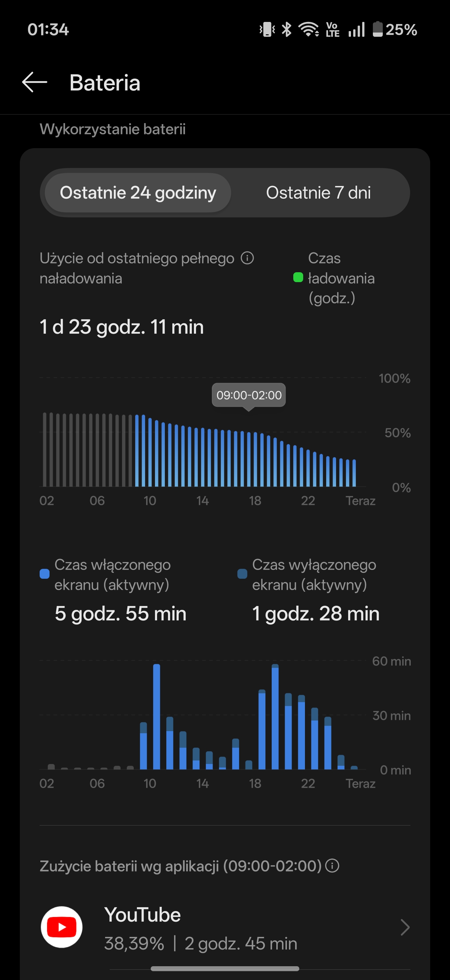The image size is (450, 980).
Task: Tap the back arrow next to Bateria
Action: pyautogui.click(x=34, y=82)
